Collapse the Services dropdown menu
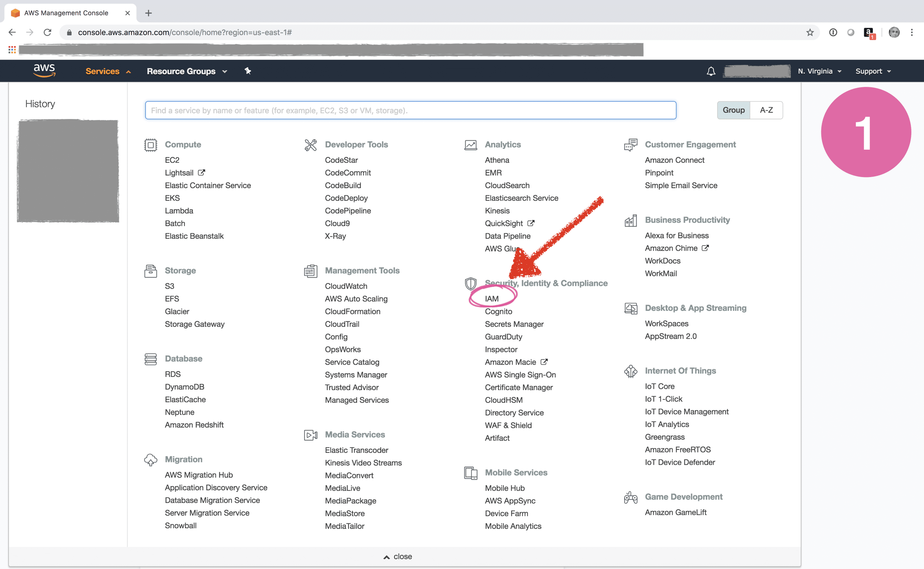924x569 pixels. [108, 71]
